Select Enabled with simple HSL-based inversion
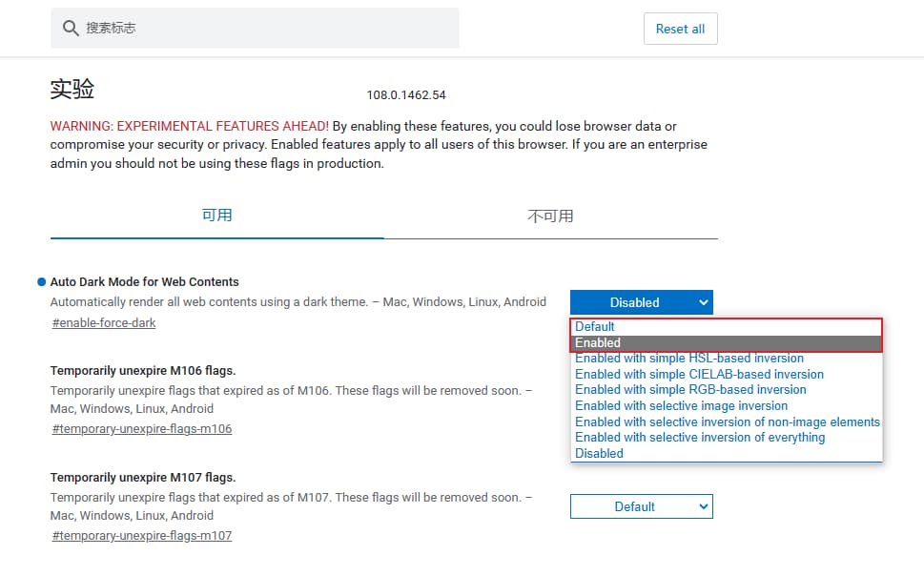The width and height of the screenshot is (924, 576). 688,359
